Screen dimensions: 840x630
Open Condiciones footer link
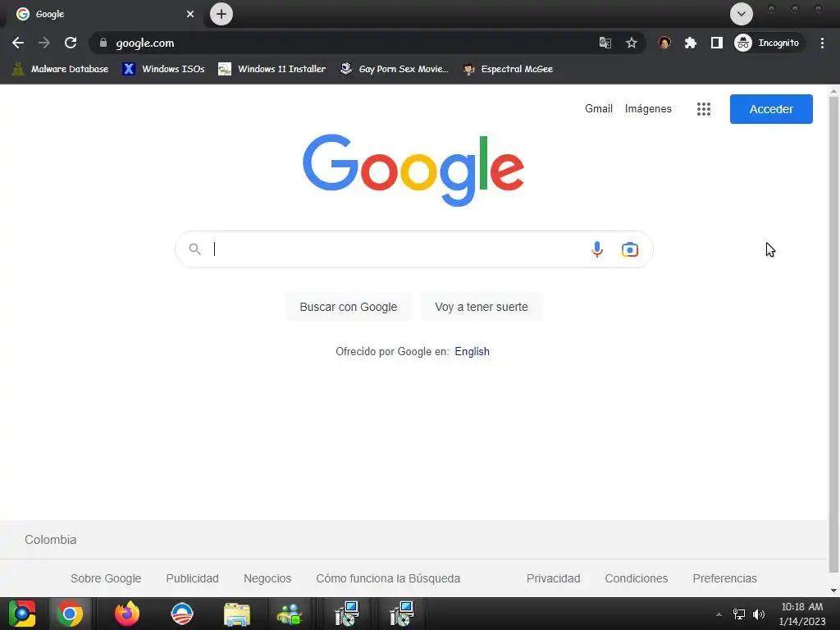[x=637, y=578]
